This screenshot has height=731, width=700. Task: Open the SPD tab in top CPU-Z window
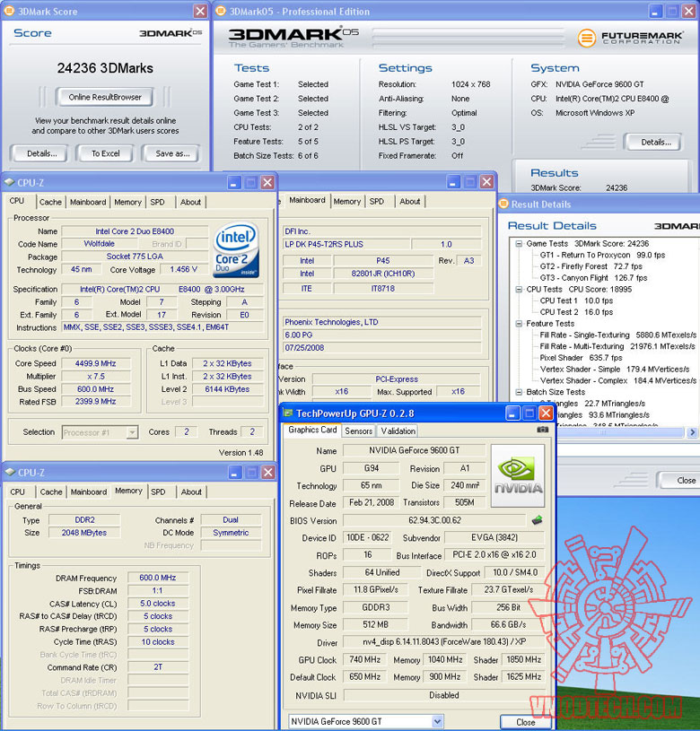coord(157,202)
